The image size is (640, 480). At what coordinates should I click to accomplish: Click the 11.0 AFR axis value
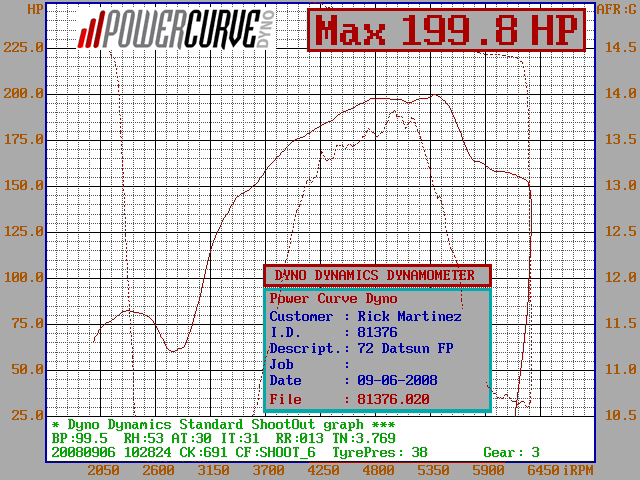click(620, 370)
